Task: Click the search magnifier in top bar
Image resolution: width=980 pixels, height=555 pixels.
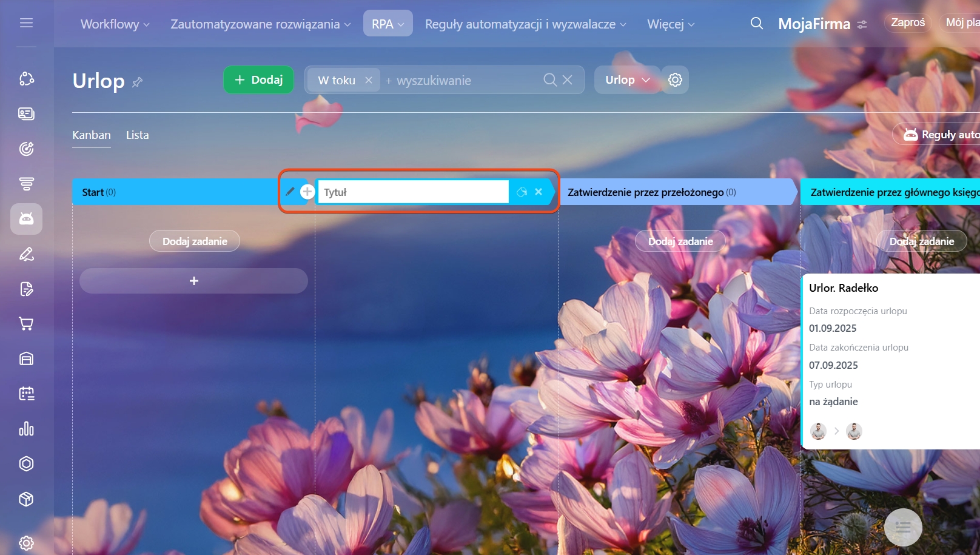Action: click(x=756, y=24)
